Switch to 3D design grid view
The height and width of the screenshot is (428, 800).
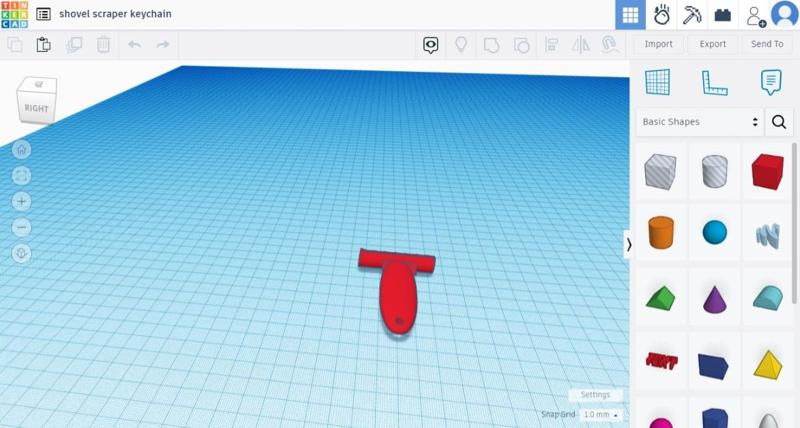tap(630, 15)
